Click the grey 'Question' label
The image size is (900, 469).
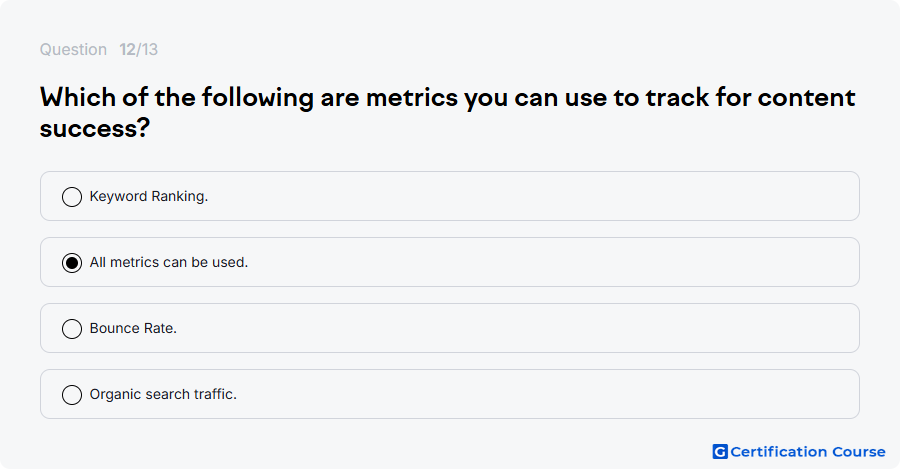(x=73, y=49)
